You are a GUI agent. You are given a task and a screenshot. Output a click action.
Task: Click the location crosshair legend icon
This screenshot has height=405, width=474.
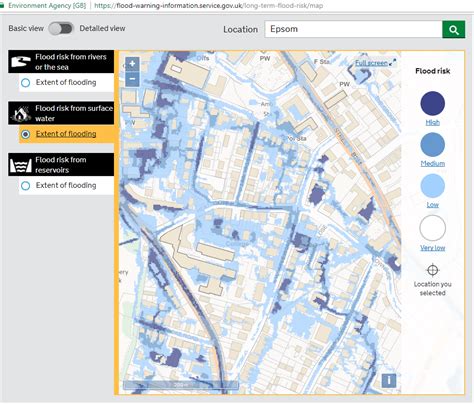[x=432, y=270]
